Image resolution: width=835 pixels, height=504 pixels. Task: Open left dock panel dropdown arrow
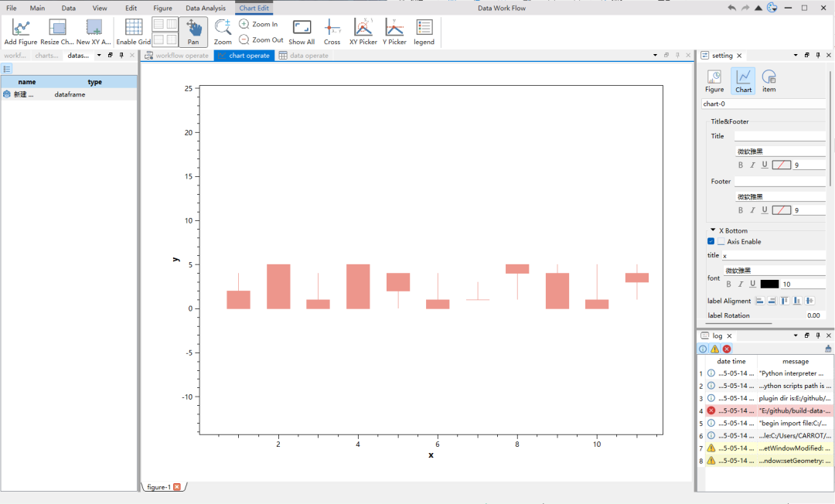coord(99,56)
